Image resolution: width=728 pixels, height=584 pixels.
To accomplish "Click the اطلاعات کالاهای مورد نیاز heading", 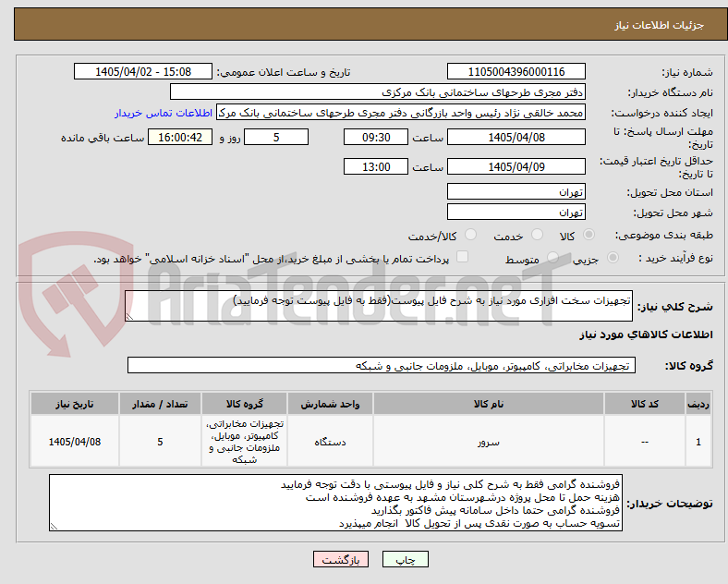I will point(646,335).
